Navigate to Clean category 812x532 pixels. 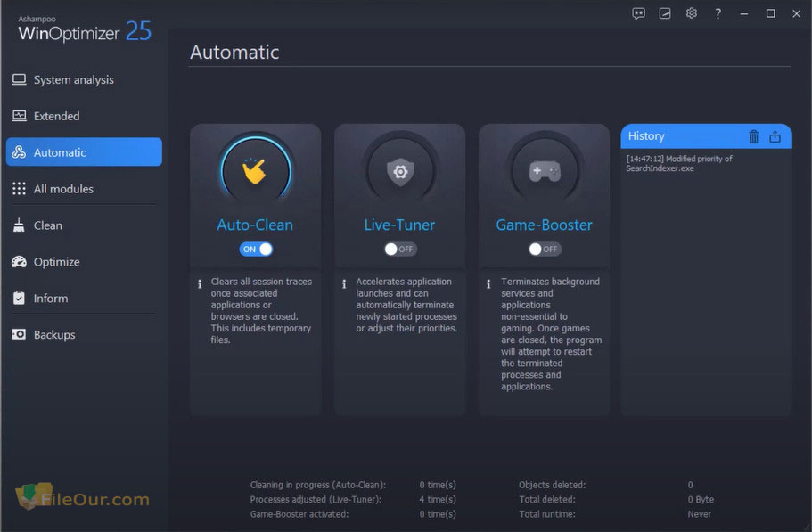(x=84, y=225)
